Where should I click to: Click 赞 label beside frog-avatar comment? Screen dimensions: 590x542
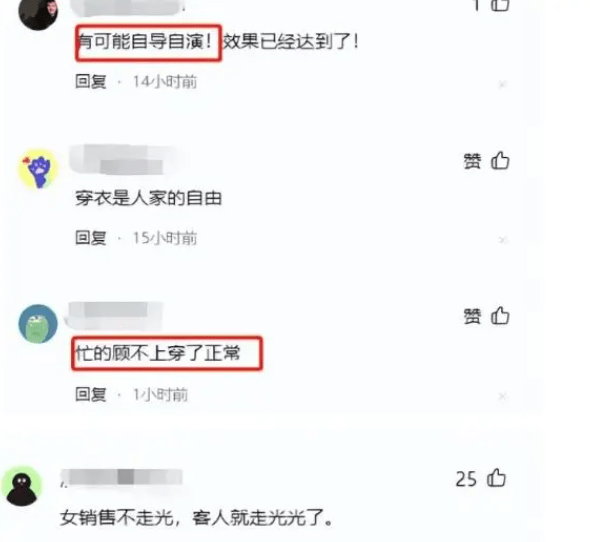pyautogui.click(x=472, y=316)
